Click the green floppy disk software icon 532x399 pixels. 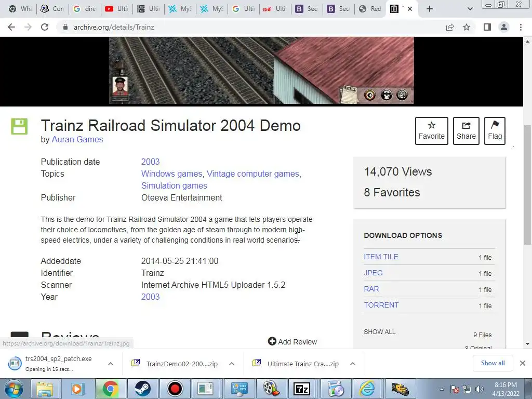[x=19, y=127]
